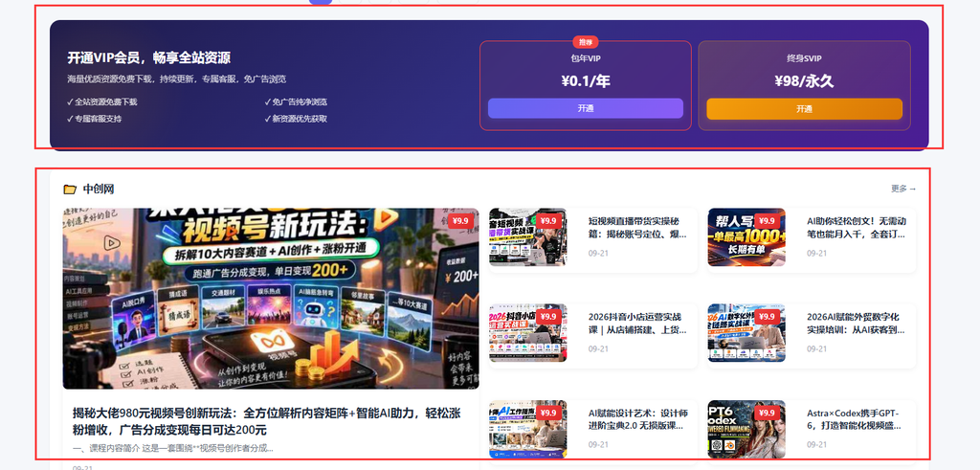This screenshot has height=470, width=980.
Task: Click the subtitle 海量优质资源免费下载
Action: (177, 79)
